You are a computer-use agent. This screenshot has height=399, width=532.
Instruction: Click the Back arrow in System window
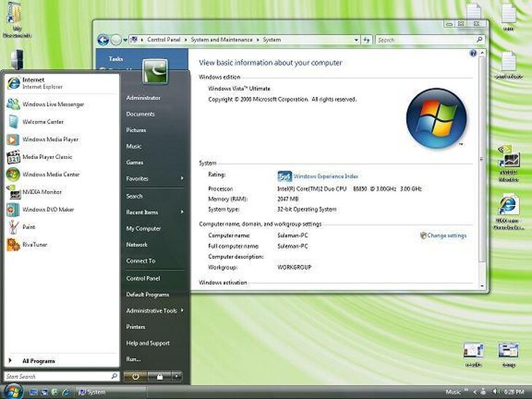tap(103, 40)
